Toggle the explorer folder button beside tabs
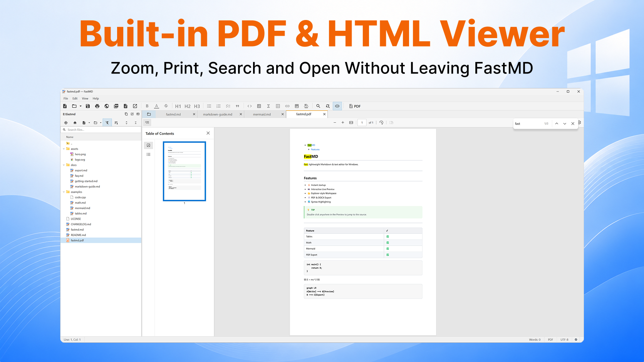 point(149,114)
